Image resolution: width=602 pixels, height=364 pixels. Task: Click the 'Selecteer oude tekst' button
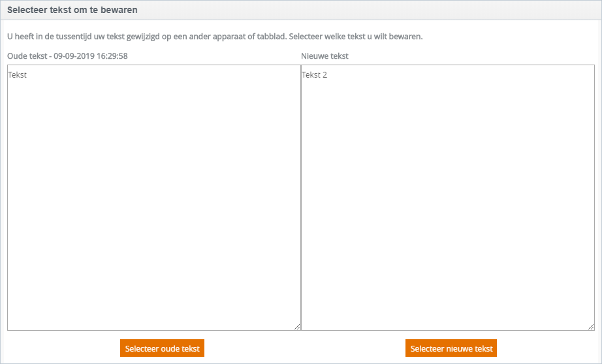point(162,348)
